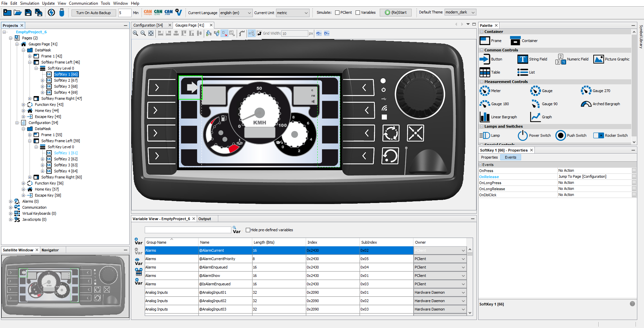
Task: Switch to the Configuration [54] tab
Action: click(148, 25)
